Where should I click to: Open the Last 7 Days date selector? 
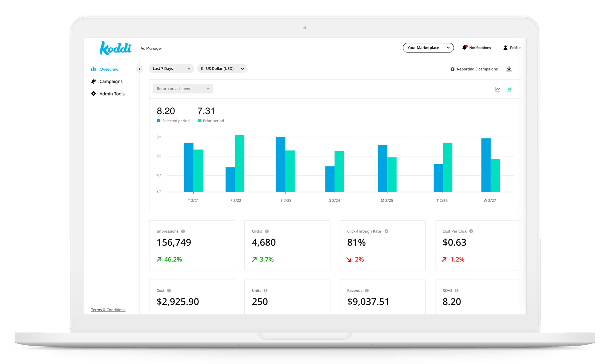[171, 69]
